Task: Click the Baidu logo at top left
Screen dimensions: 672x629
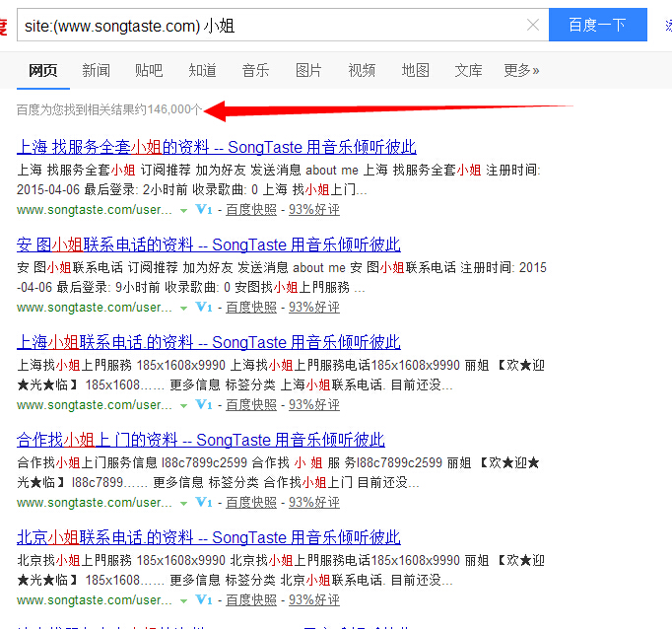Action: (3, 26)
